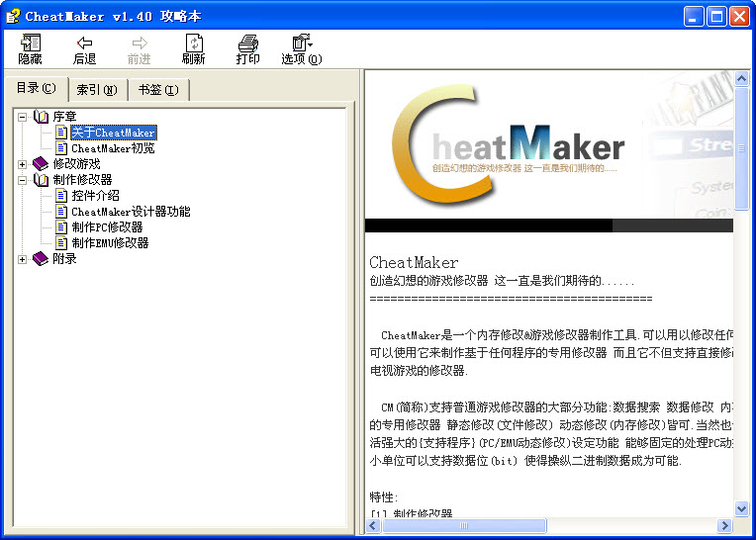Click the CheatMaker heading text in content

click(x=414, y=262)
